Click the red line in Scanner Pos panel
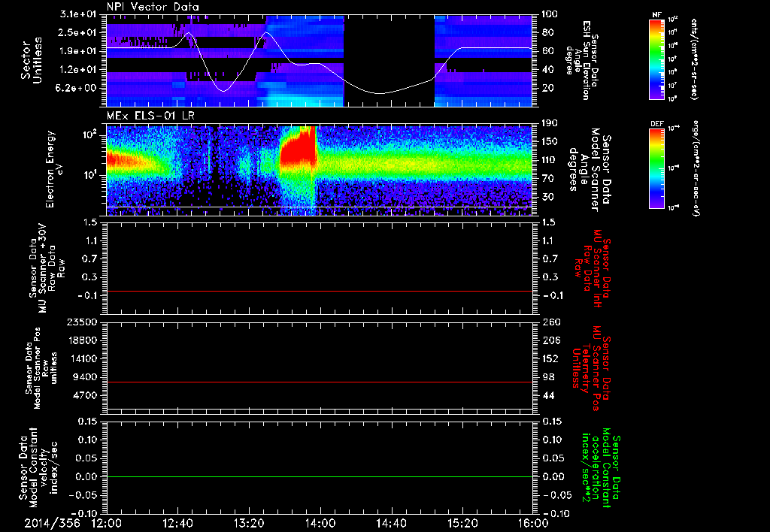Viewport: 770px width, 532px height. point(319,382)
